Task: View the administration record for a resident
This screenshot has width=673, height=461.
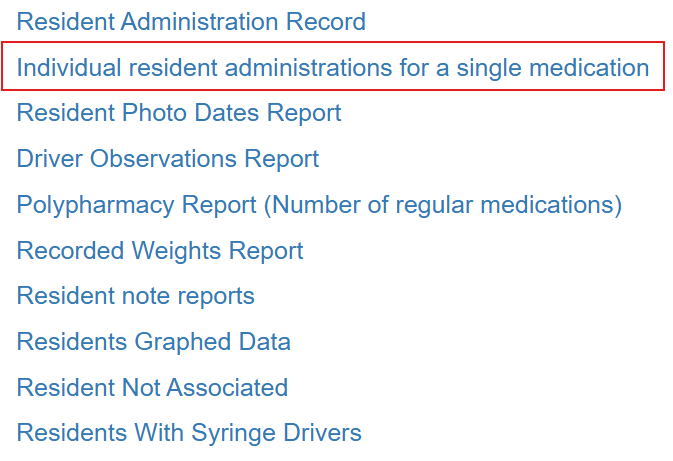Action: pos(191,21)
